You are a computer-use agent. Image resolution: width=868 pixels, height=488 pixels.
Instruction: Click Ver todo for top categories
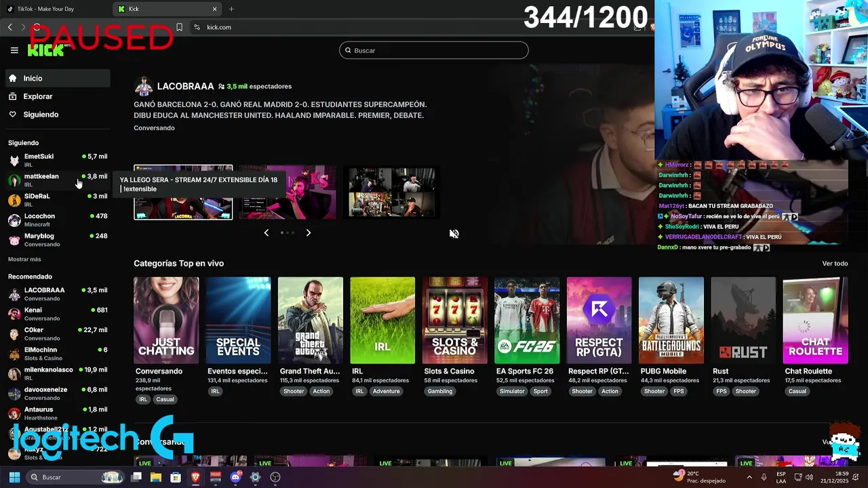click(835, 264)
